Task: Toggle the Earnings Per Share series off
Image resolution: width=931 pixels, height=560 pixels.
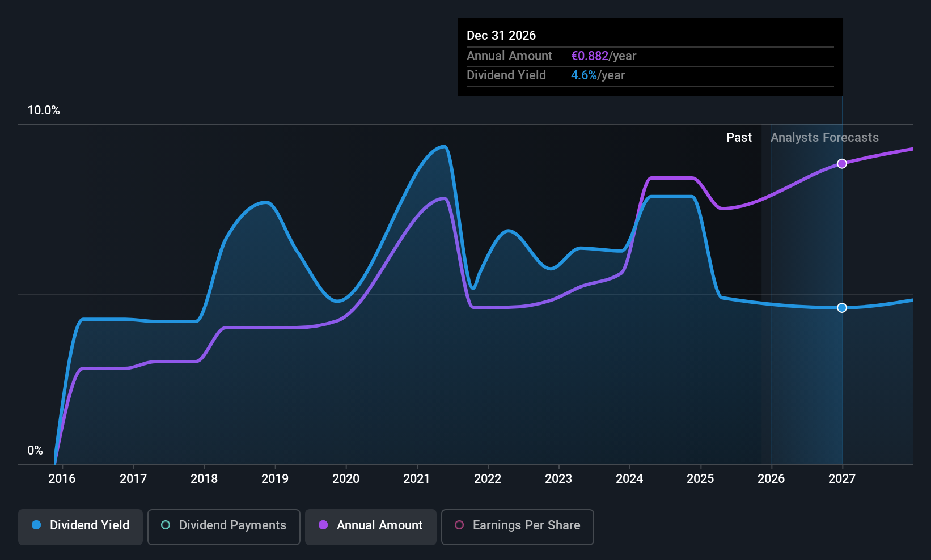Action: [517, 527]
